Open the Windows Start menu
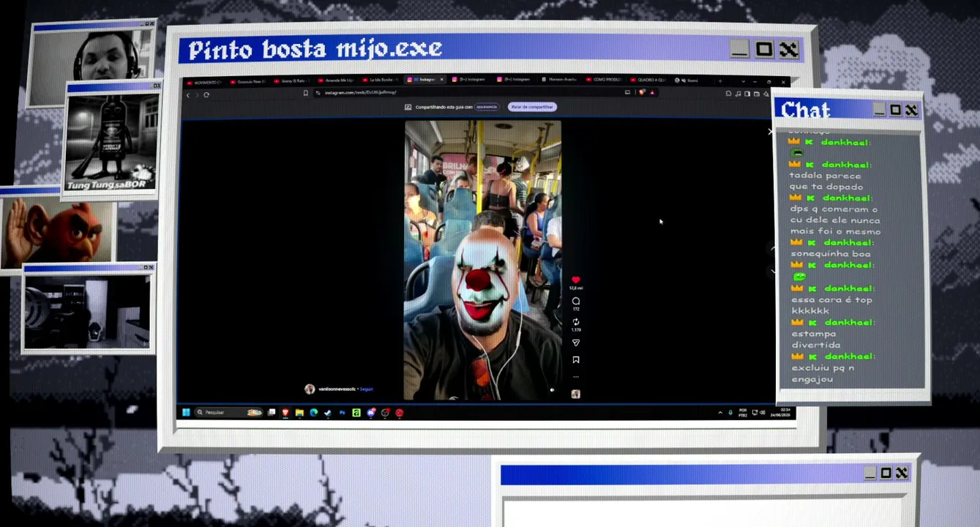Viewport: 980px width, 527px height. (186, 413)
